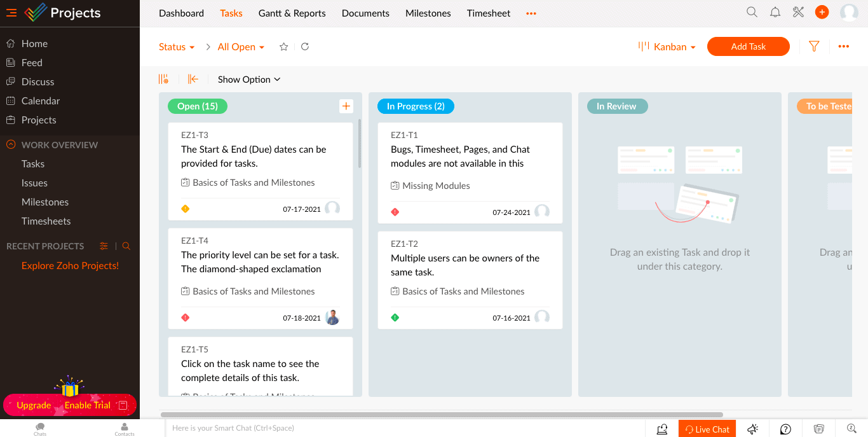Click the green priority diamond on EZ1-T2
This screenshot has height=437, width=868.
point(395,317)
